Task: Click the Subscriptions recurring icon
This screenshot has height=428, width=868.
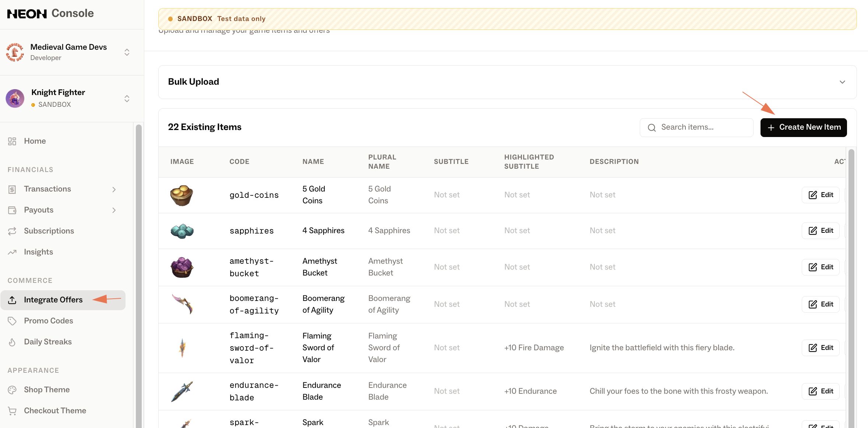Action: pos(12,231)
